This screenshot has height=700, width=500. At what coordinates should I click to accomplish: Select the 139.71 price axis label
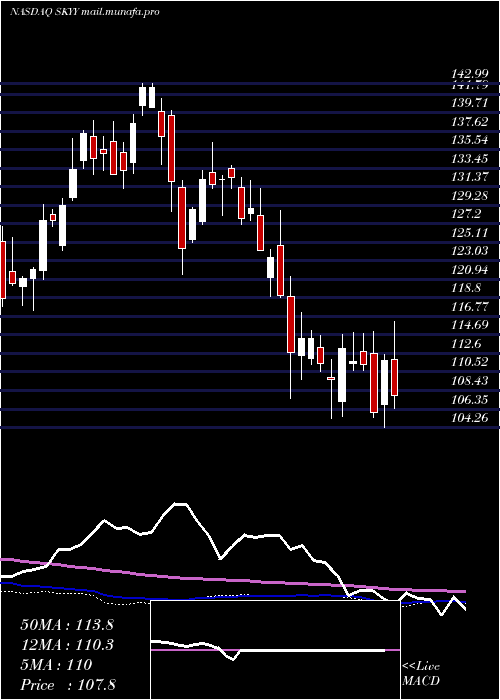[x=470, y=104]
